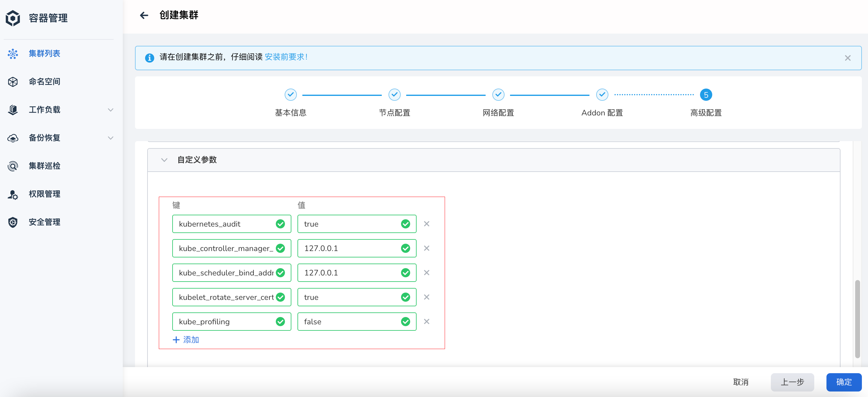Click the 命名空间 cube icon
This screenshot has height=397, width=868.
pyautogui.click(x=13, y=82)
